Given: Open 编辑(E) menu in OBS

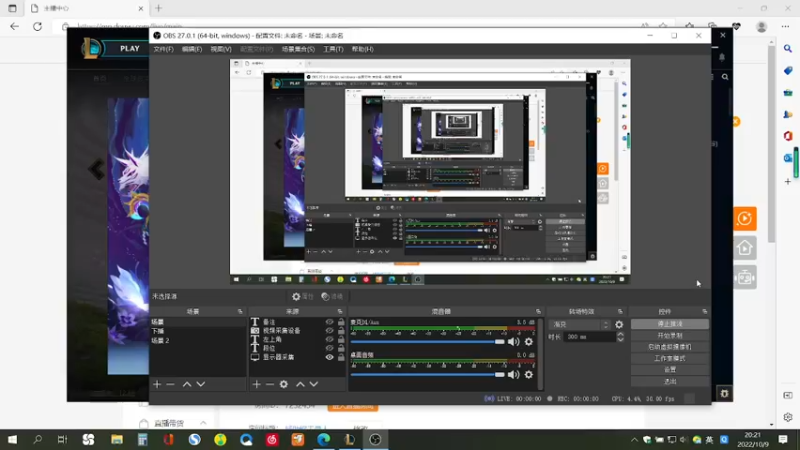Looking at the screenshot, I should click(x=192, y=49).
